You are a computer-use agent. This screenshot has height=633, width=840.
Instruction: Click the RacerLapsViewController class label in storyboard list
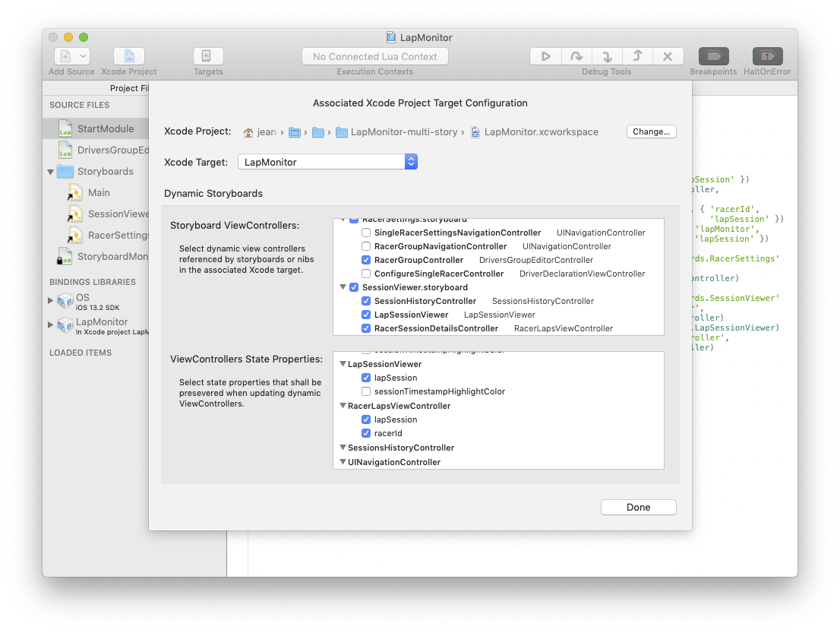(x=564, y=328)
